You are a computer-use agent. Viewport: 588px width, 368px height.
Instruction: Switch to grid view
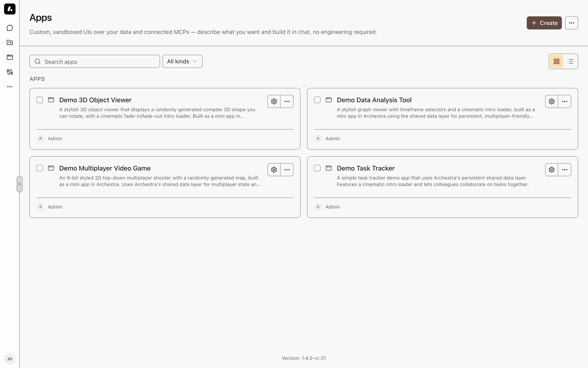(x=556, y=61)
